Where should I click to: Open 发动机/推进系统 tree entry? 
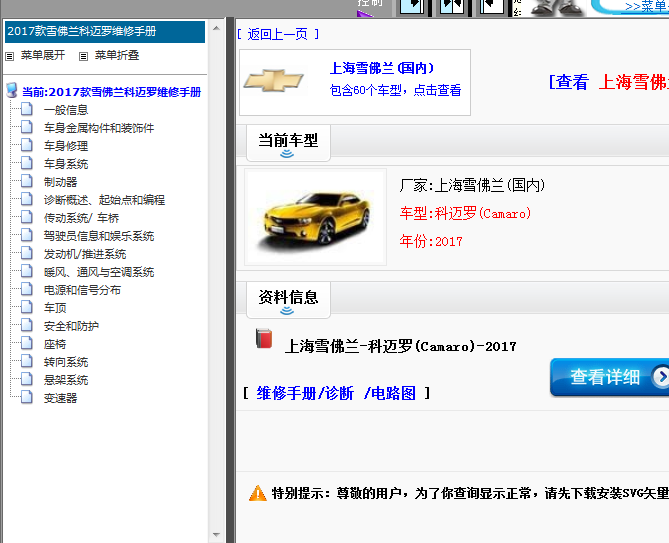(84, 254)
